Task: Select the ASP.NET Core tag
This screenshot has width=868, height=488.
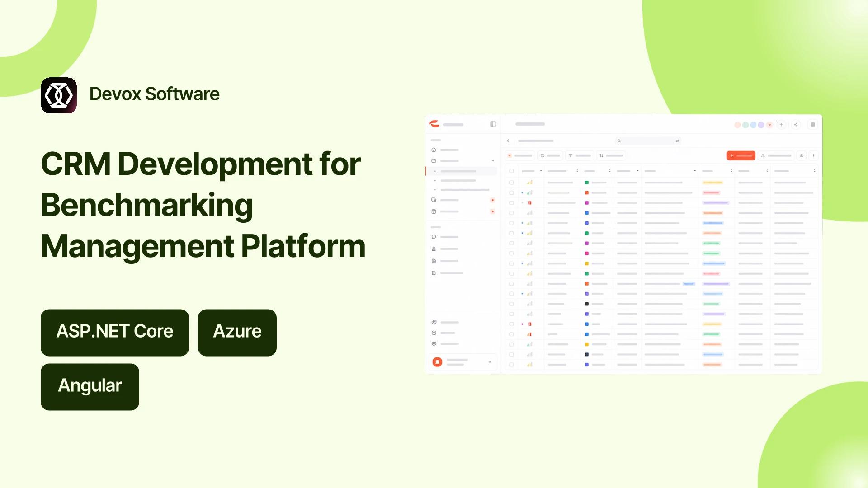Action: (x=115, y=333)
